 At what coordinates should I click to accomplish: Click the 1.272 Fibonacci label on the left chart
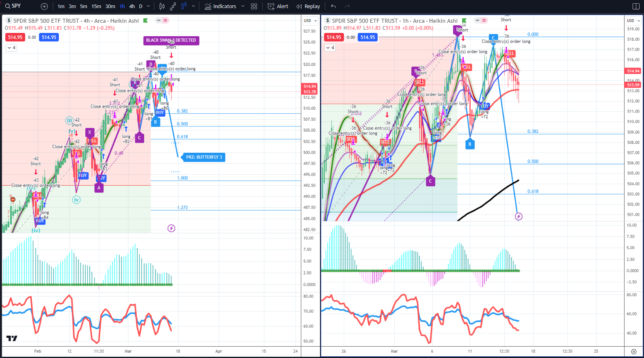point(182,208)
